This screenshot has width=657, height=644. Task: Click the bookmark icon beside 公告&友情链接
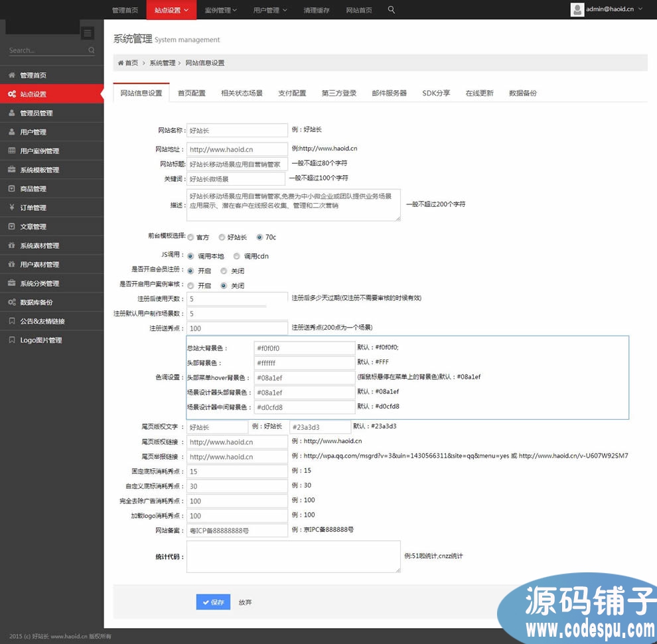12,321
